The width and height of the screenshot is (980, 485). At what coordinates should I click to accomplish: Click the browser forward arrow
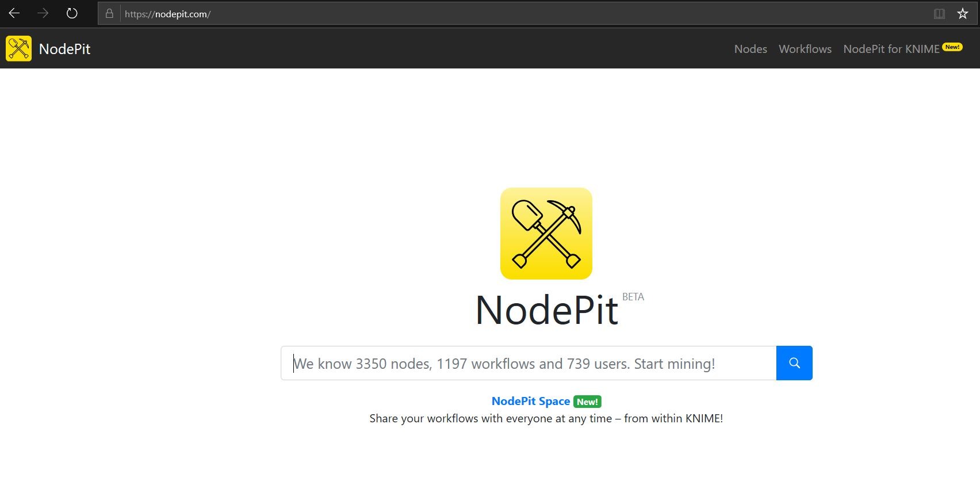(x=43, y=13)
